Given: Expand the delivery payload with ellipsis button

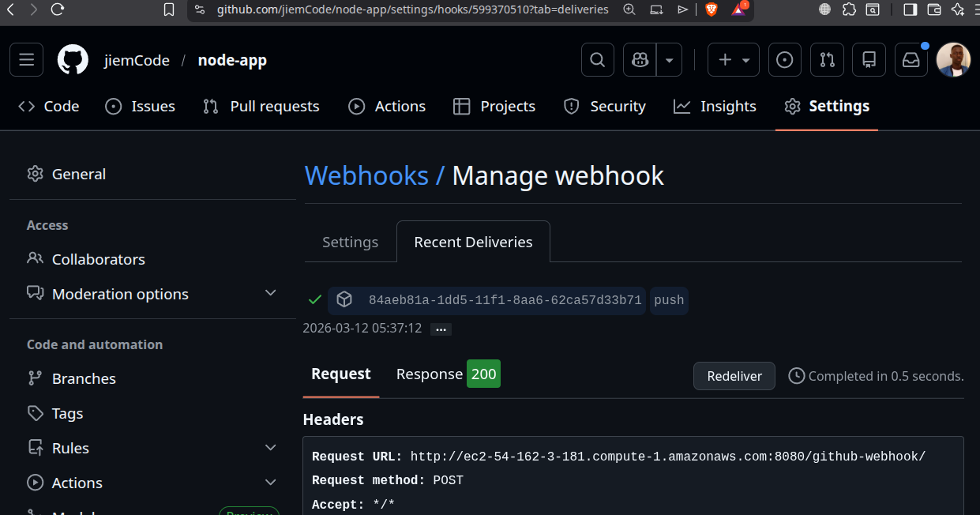Looking at the screenshot, I should 440,329.
